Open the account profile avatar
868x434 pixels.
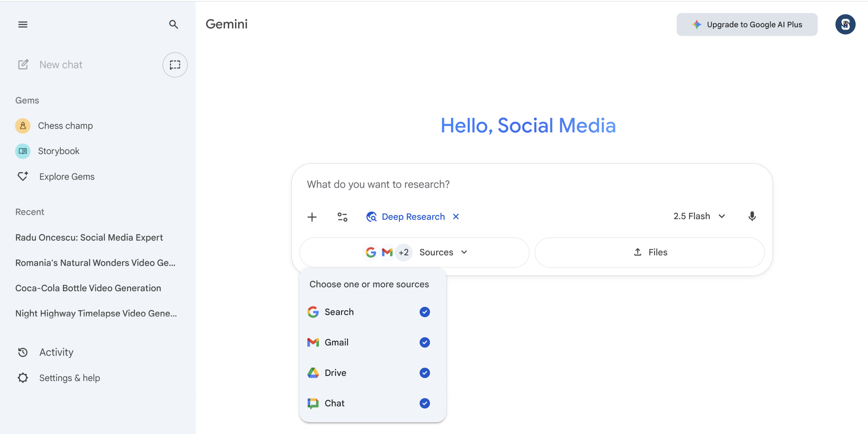coord(845,24)
